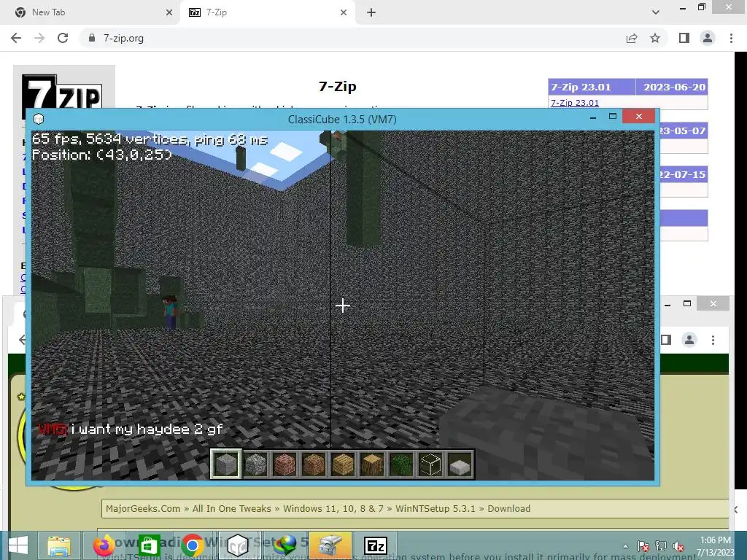Screen dimensions: 747x560
Task: Click the muted volume tray icon
Action: coord(678,546)
